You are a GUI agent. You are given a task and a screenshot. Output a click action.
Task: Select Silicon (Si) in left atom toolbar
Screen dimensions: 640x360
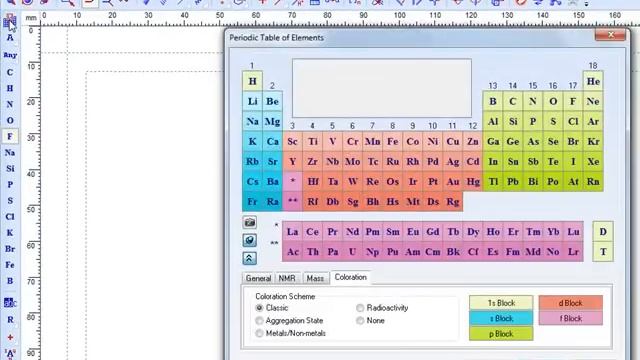click(10, 169)
